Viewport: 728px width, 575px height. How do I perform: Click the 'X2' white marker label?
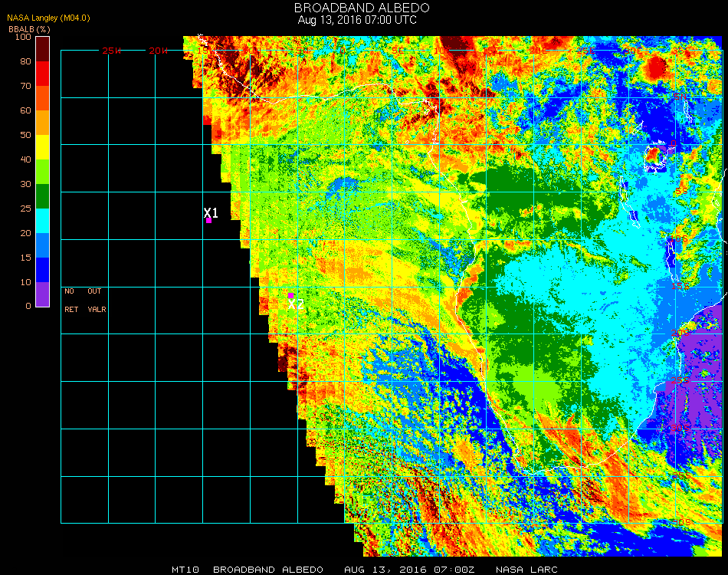[x=296, y=304]
